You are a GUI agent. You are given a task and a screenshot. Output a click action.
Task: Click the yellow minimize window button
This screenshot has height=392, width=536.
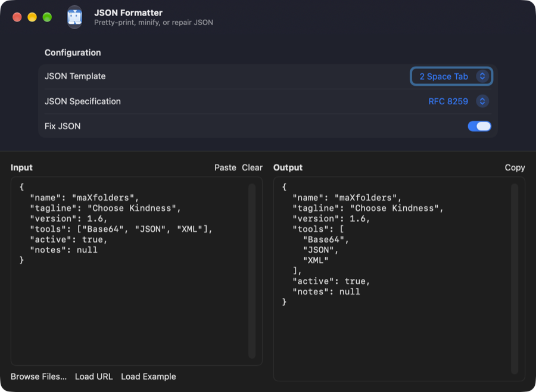click(x=32, y=17)
